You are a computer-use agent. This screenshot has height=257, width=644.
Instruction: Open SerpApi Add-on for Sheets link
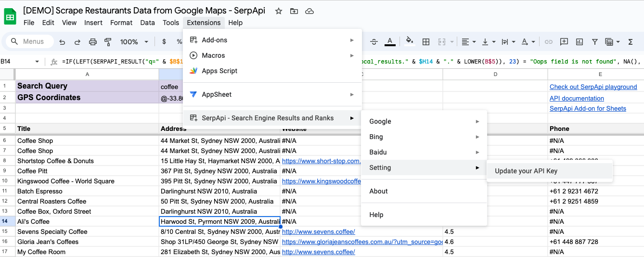588,108
